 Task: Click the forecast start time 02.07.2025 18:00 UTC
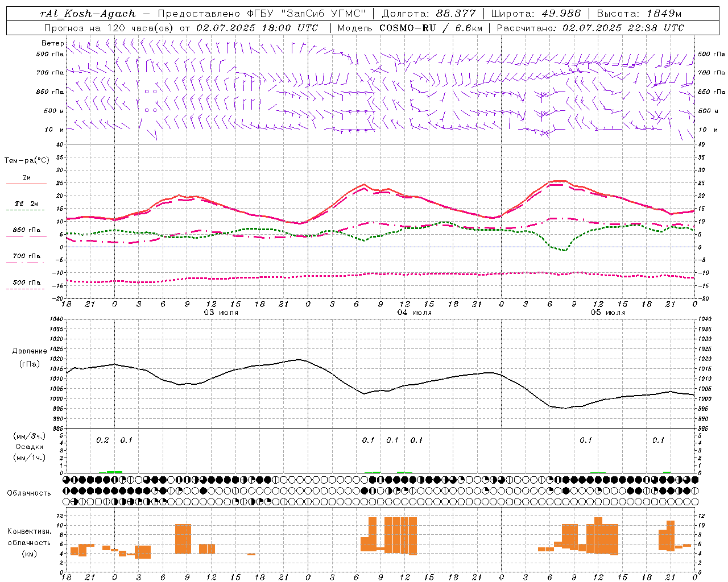(257, 28)
